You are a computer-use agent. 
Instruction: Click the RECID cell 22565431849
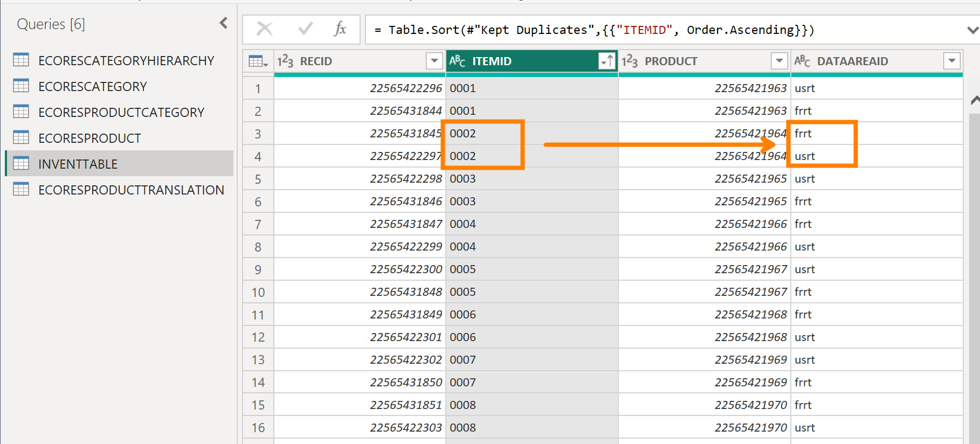(360, 315)
